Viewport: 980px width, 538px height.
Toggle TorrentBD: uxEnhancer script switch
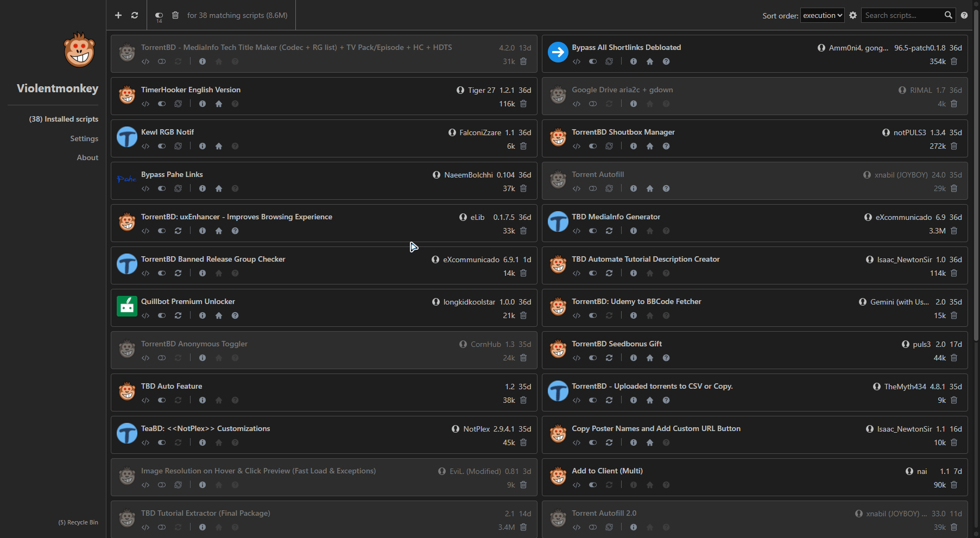[162, 231]
